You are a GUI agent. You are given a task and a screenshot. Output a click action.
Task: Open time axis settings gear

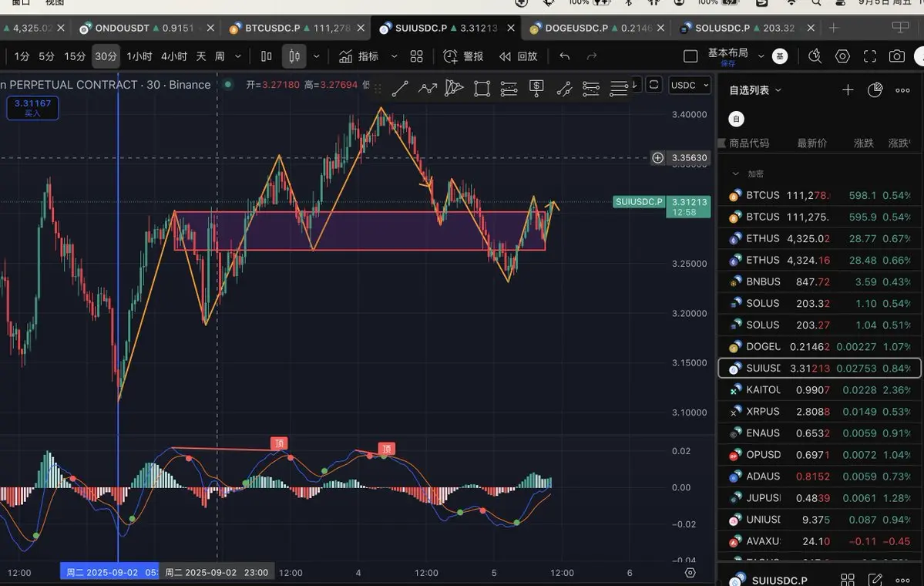coord(690,572)
